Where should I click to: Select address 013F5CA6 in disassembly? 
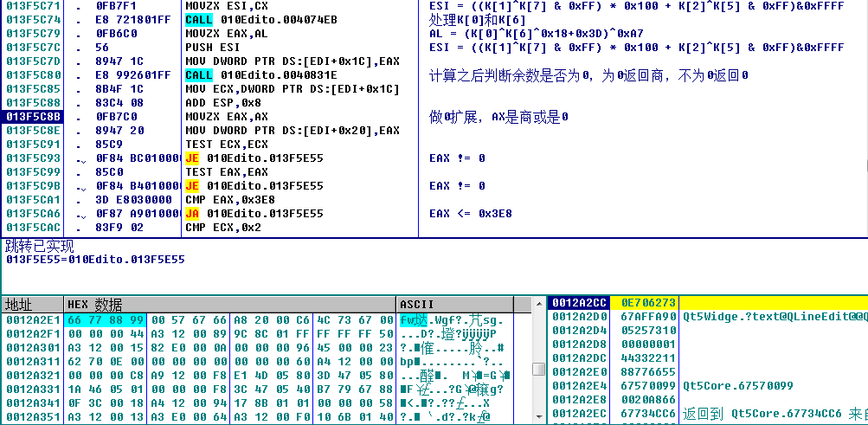click(31, 214)
